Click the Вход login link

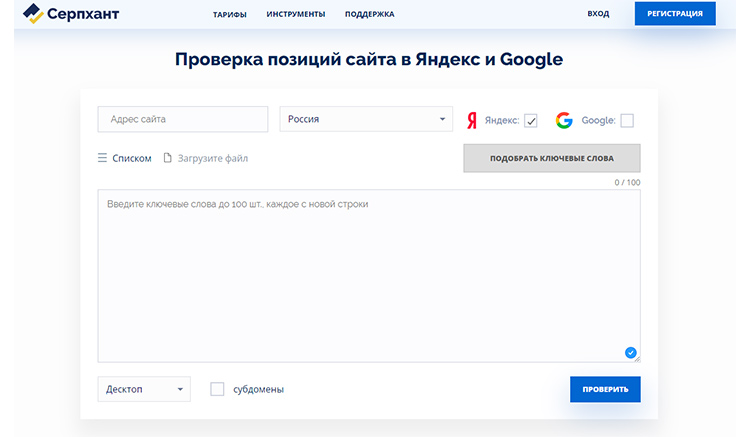pyautogui.click(x=598, y=14)
